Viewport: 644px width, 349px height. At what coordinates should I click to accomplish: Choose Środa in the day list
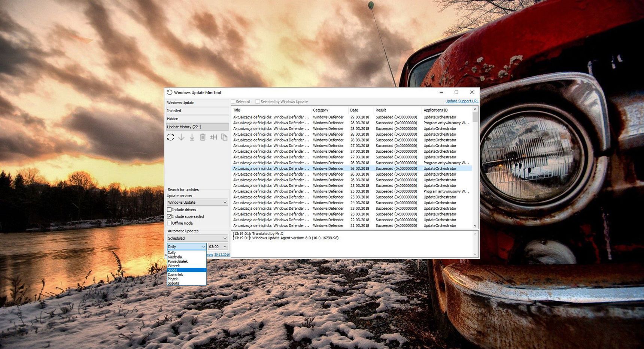(186, 270)
